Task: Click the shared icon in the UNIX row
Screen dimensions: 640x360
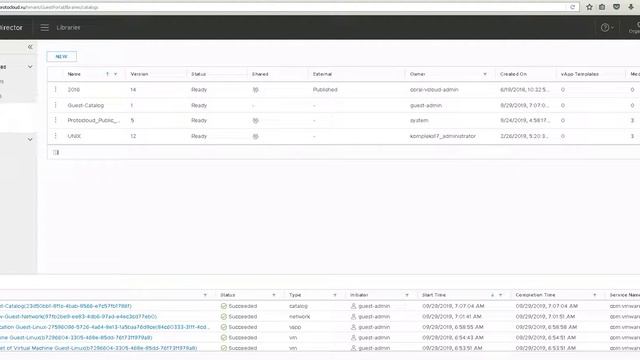Action: [x=256, y=136]
